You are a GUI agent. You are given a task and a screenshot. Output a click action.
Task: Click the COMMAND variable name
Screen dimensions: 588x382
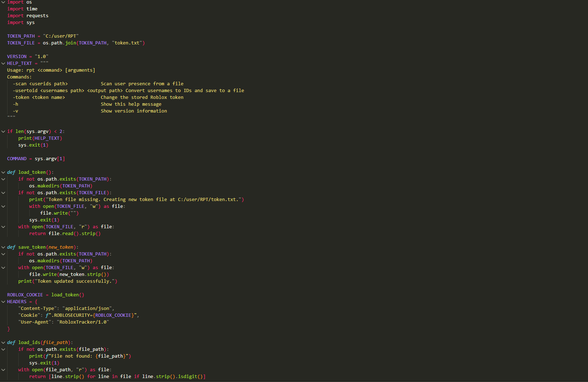tap(17, 159)
